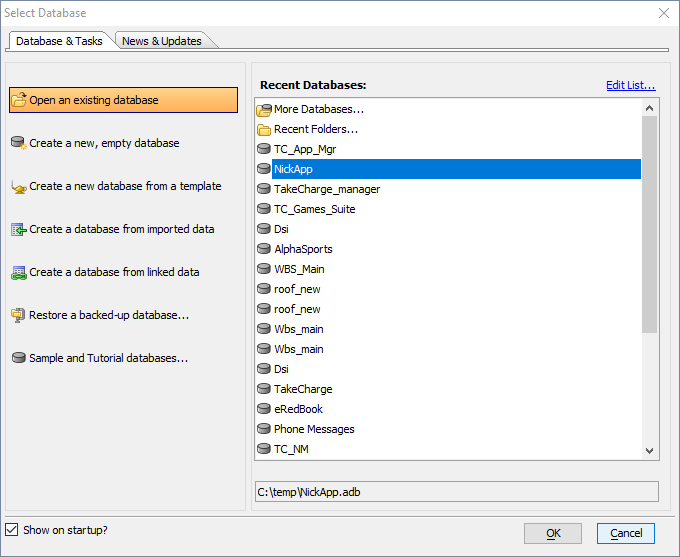Click the More Databases folder icon
Viewport: 680px width, 557px height.
point(264,109)
